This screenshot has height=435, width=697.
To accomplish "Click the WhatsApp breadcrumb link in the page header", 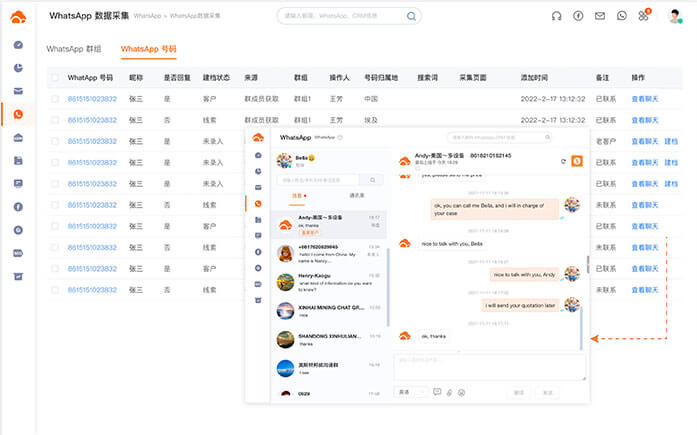I will [x=147, y=16].
